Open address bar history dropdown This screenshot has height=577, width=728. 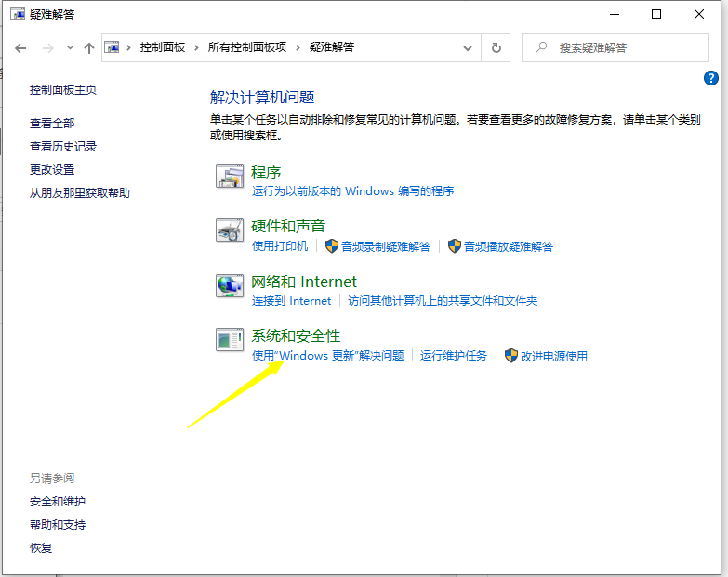(468, 47)
